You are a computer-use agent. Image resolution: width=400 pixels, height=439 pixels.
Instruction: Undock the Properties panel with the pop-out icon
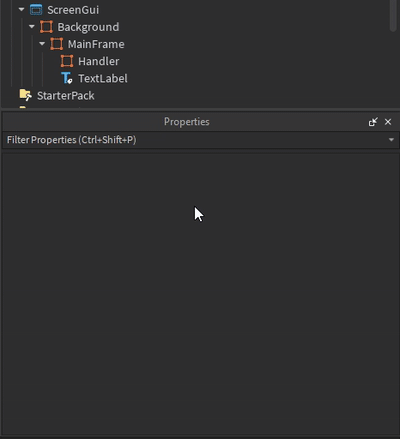373,122
